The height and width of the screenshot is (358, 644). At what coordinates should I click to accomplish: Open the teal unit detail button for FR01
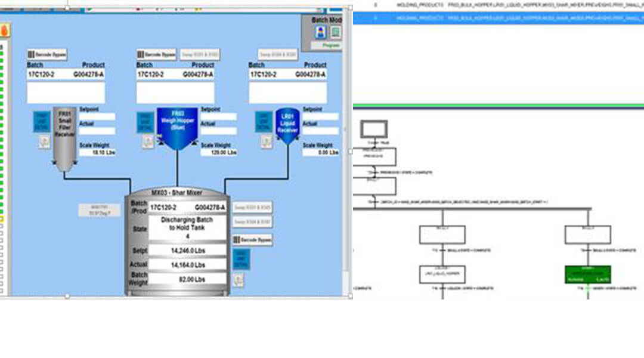42,122
